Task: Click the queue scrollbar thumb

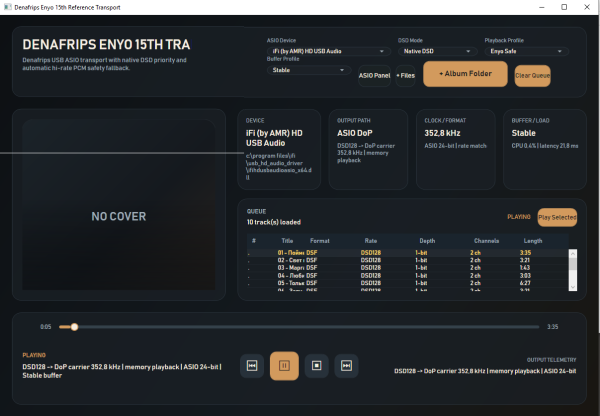Action: pyautogui.click(x=573, y=264)
